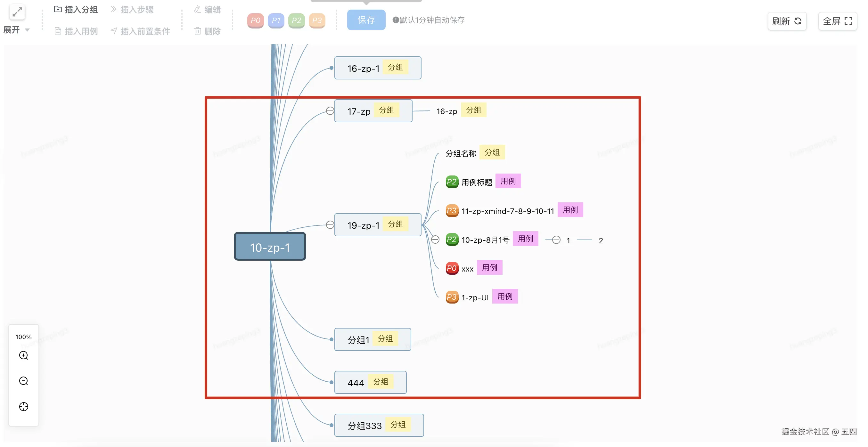Select the P1 priority badge in toolbar
This screenshot has height=447, width=868.
pos(276,20)
